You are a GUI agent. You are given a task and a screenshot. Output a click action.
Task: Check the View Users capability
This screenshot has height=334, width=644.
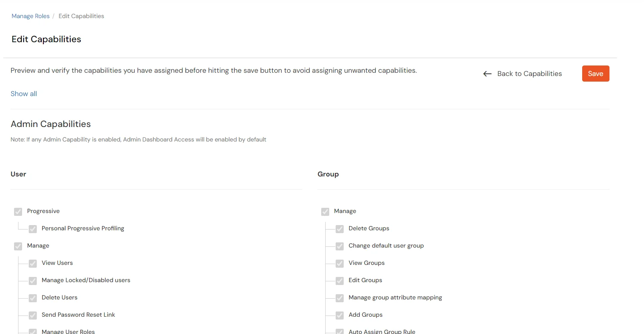coord(33,264)
